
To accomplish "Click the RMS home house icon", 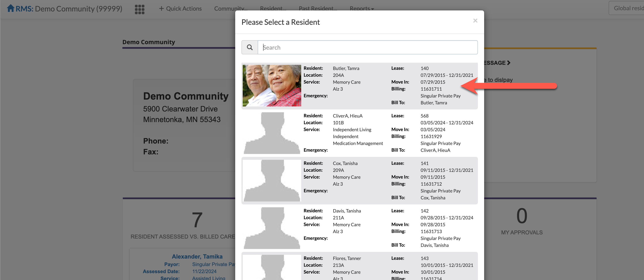I will pyautogui.click(x=10, y=8).
